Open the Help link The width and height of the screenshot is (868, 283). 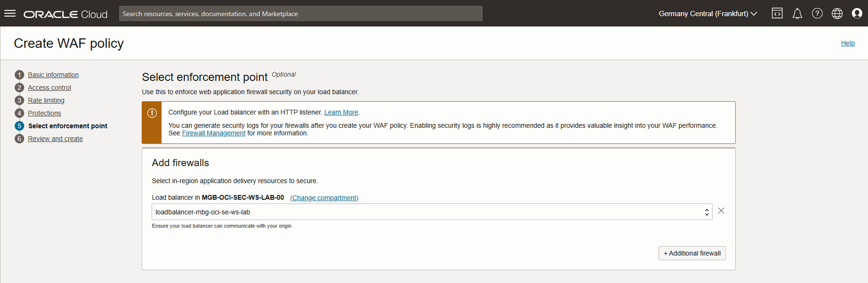[848, 43]
